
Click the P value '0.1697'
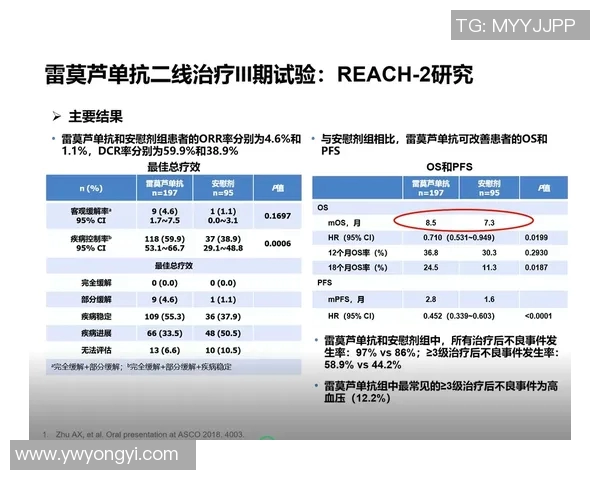(x=277, y=216)
